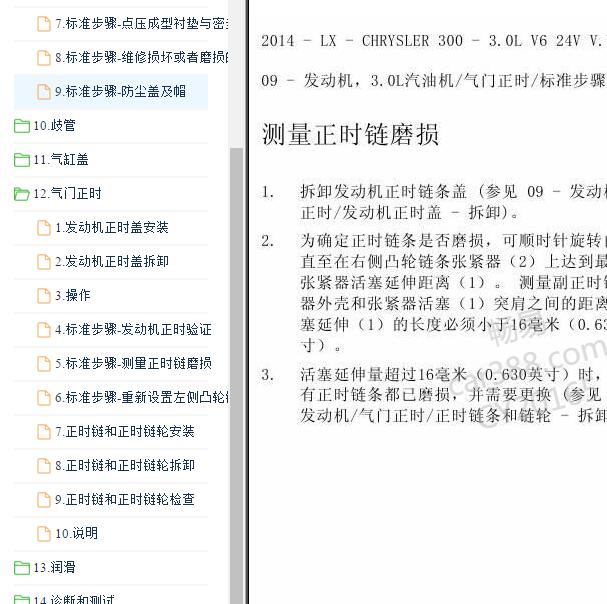
Task: Open tree item 7.标准步骤-点压成型衬垫与密
Action: (x=142, y=24)
